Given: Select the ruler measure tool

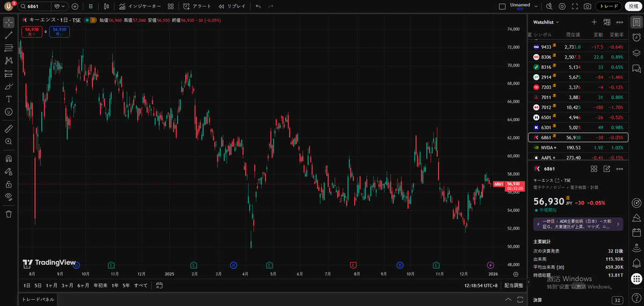Looking at the screenshot, I should (x=9, y=129).
